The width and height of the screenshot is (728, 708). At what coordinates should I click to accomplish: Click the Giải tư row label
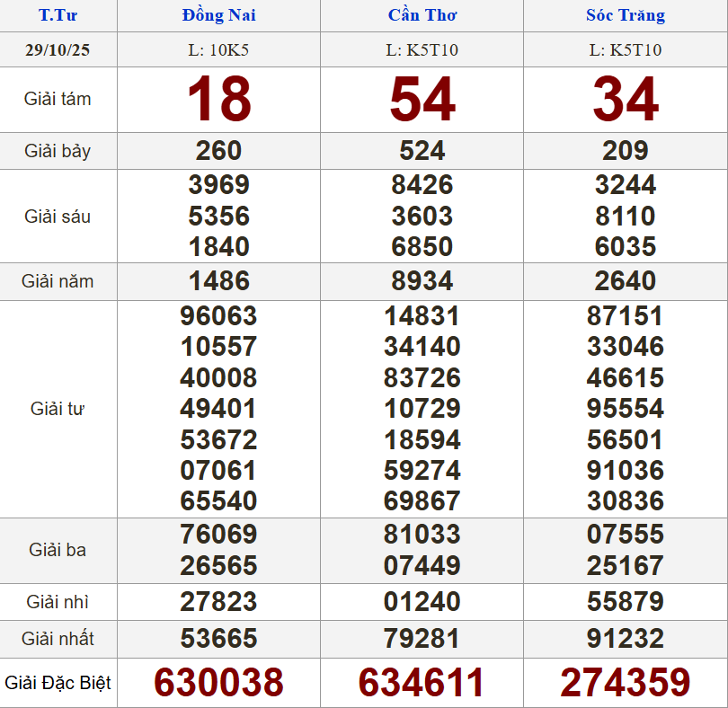click(58, 409)
